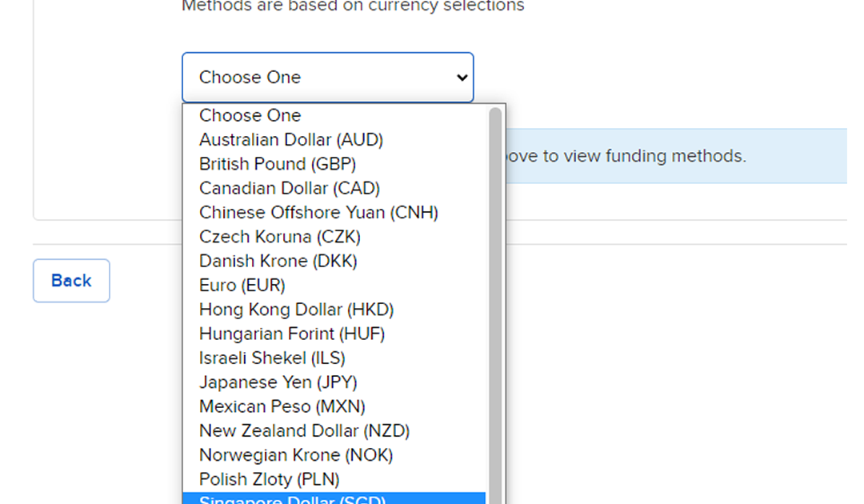Select Hong Kong Dollar (HKD)
This screenshot has height=504, width=864.
point(296,310)
